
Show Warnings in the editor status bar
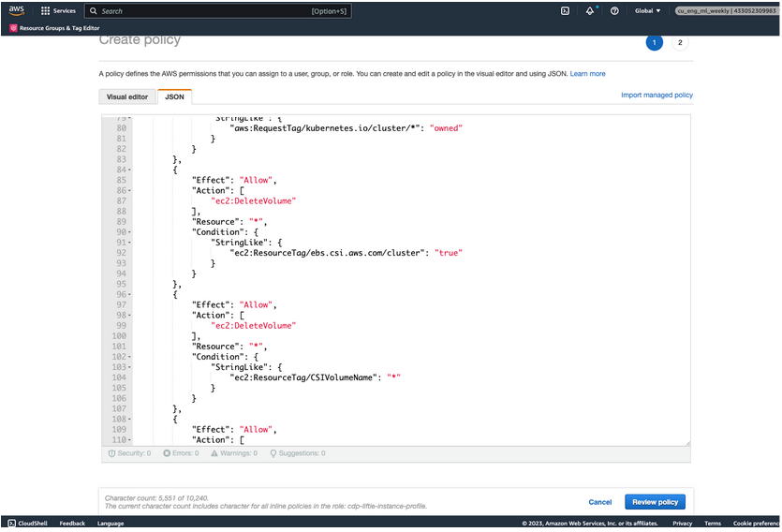(233, 453)
